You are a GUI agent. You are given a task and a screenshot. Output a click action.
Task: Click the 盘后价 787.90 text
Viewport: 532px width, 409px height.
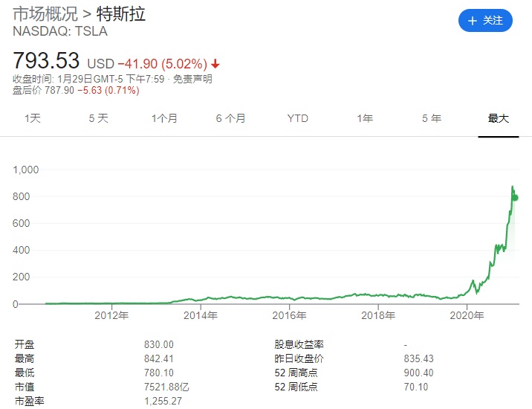tap(43, 90)
